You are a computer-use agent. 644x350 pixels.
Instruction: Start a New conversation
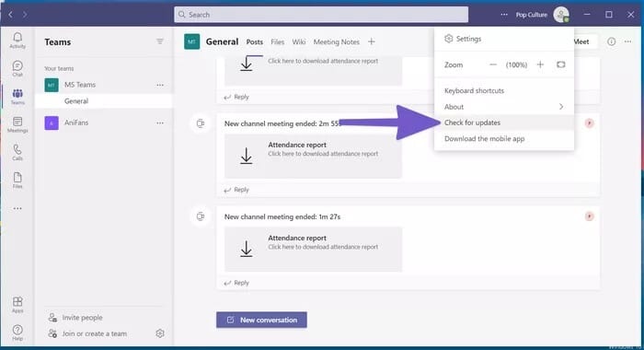pos(261,320)
